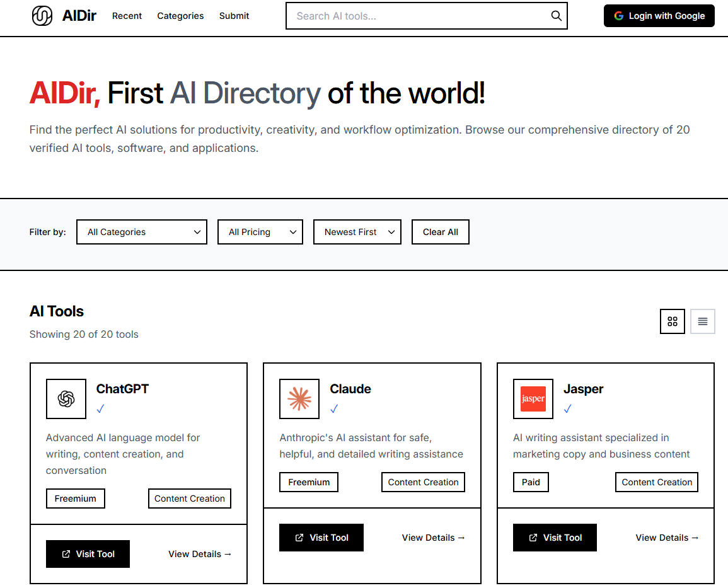Screen dimensions: 728x588
Task: Click Jasper's verified checkmark badge
Action: (x=567, y=409)
